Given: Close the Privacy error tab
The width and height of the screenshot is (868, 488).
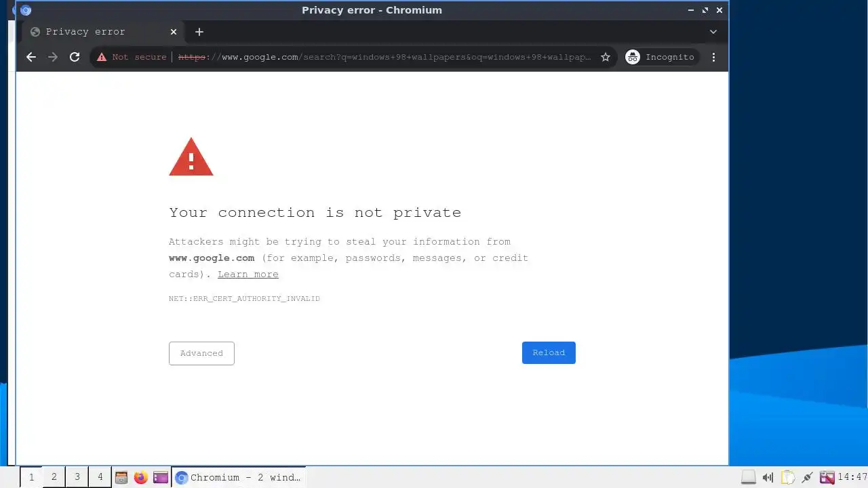Looking at the screenshot, I should click(x=174, y=32).
